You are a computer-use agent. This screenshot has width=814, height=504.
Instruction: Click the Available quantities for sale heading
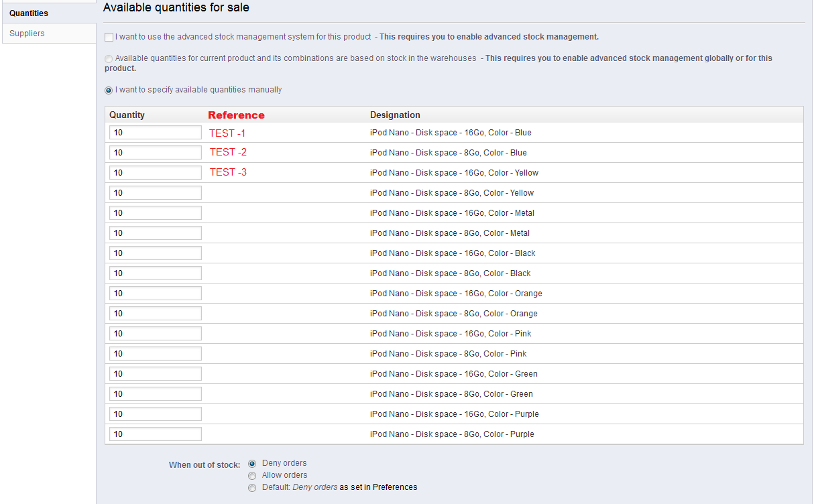point(176,7)
